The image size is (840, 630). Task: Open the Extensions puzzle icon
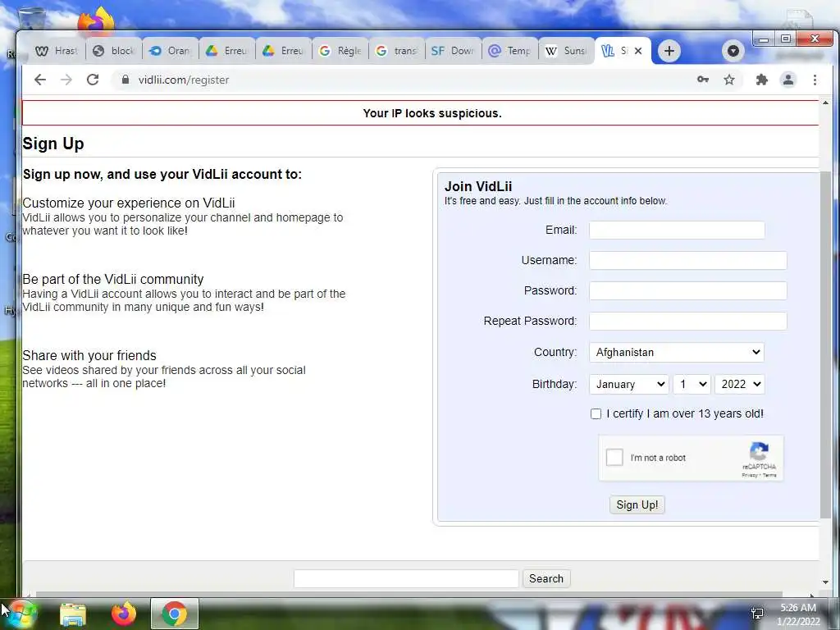point(761,80)
